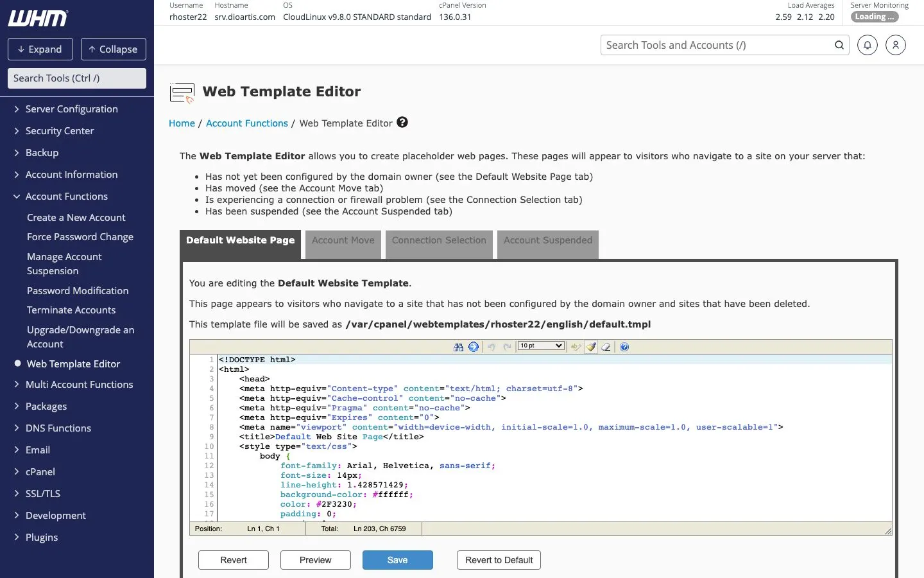The height and width of the screenshot is (578, 924).
Task: Click the ab word-wrap icon in editor toolbar
Action: point(576,347)
